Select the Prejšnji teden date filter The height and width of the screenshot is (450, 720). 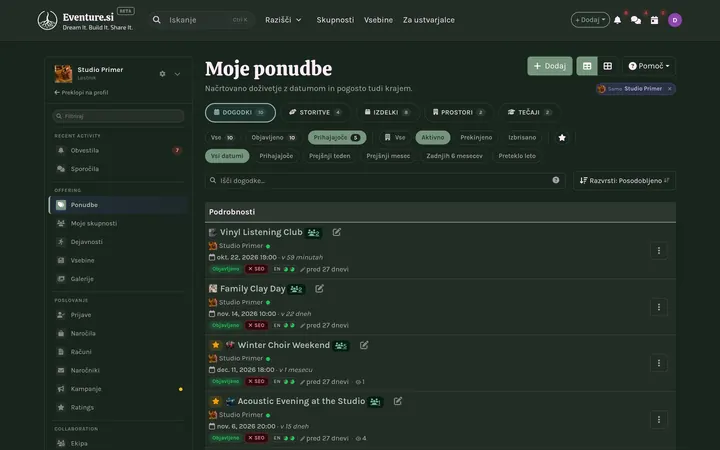pos(329,156)
